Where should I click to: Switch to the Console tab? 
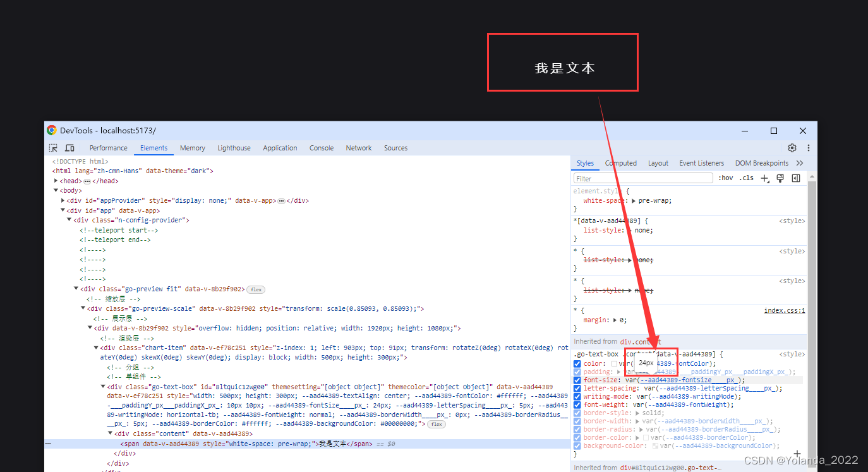click(x=321, y=147)
